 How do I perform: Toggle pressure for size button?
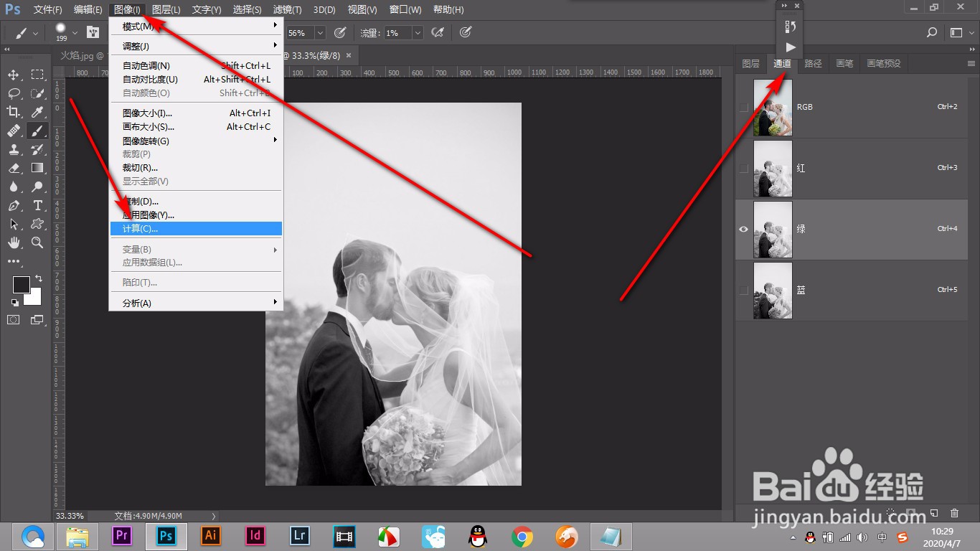466,32
